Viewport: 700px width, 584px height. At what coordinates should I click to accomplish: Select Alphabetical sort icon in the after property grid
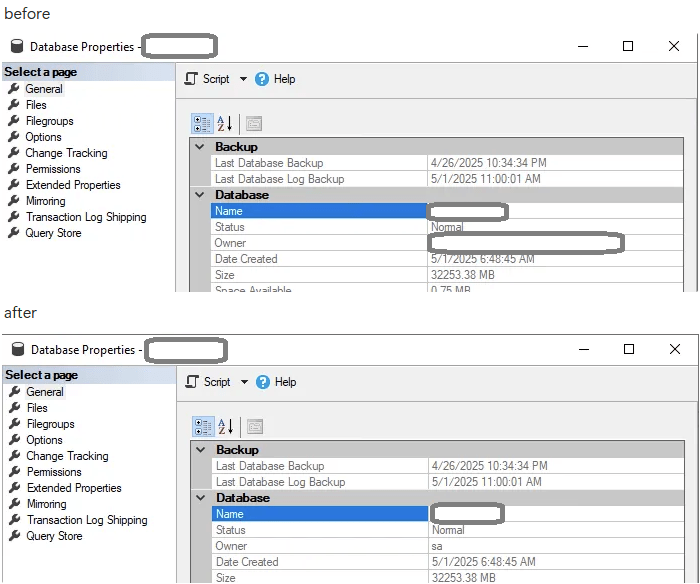(225, 426)
